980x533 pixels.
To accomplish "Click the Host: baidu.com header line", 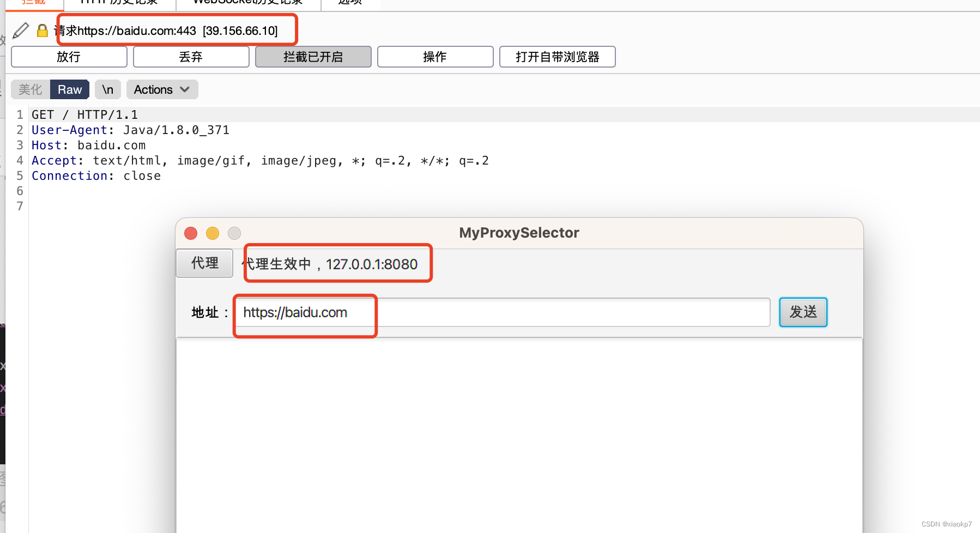I will [88, 145].
